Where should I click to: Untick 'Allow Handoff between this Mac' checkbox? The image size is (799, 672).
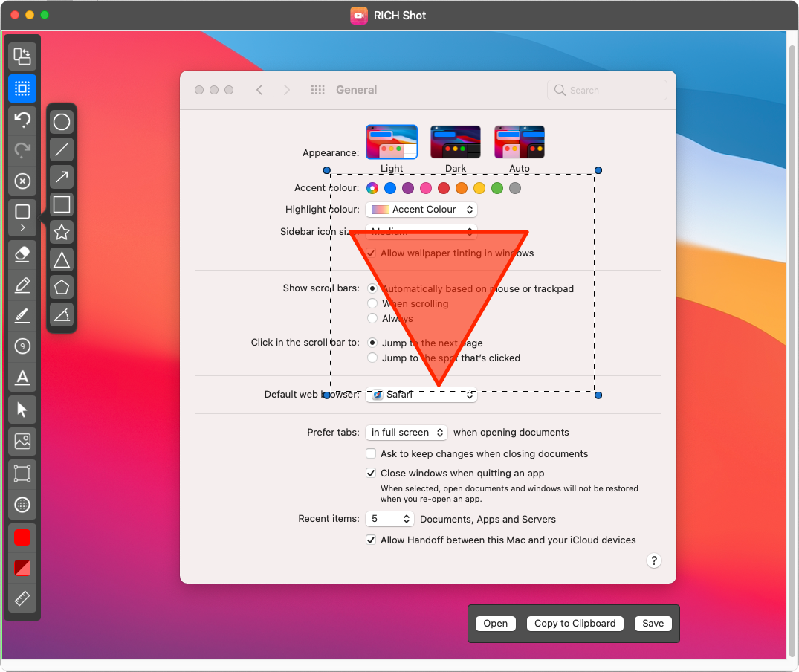click(371, 540)
